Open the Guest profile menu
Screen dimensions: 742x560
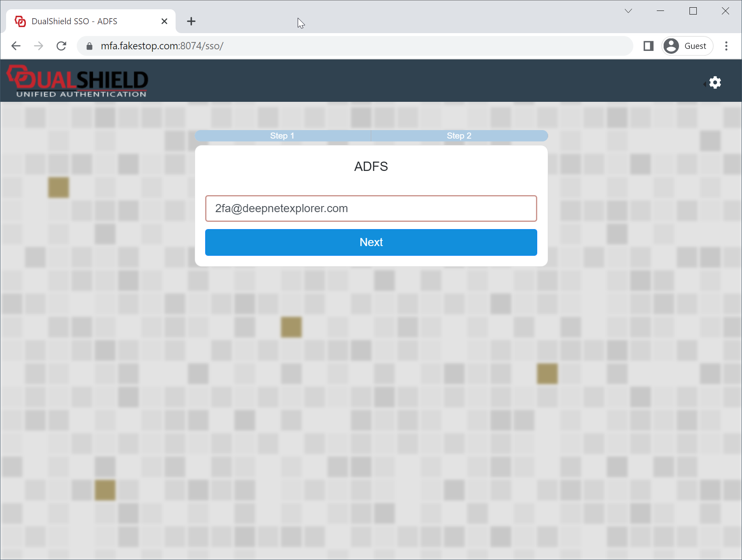pos(687,46)
